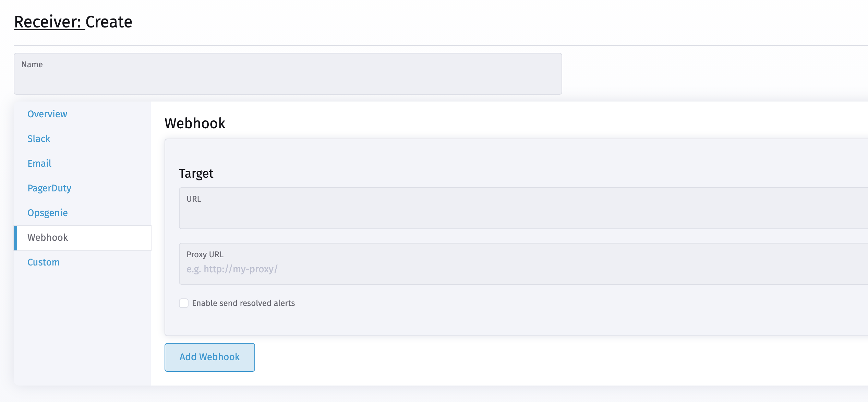The image size is (868, 402).
Task: Click the Webhook section heading
Action: [x=195, y=123]
